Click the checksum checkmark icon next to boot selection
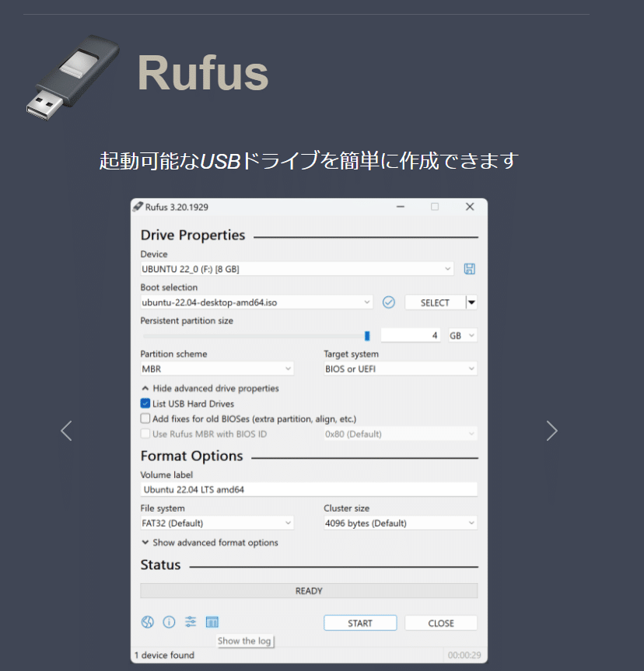 [x=388, y=302]
